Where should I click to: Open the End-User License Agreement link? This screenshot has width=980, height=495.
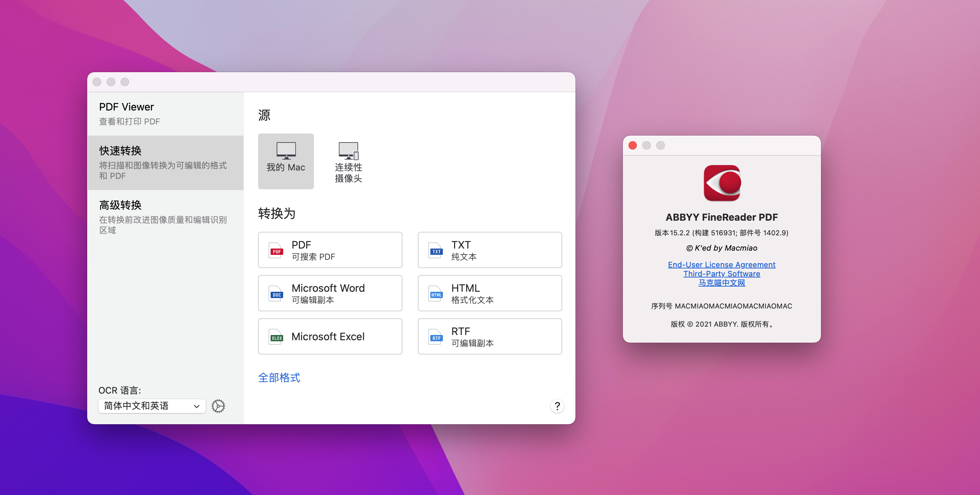tap(721, 265)
